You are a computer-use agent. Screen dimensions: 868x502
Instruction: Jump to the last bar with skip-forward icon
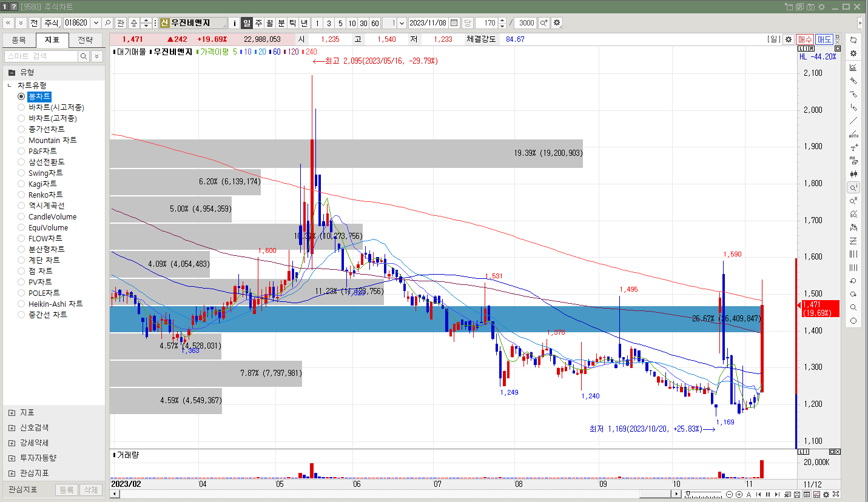(778, 494)
